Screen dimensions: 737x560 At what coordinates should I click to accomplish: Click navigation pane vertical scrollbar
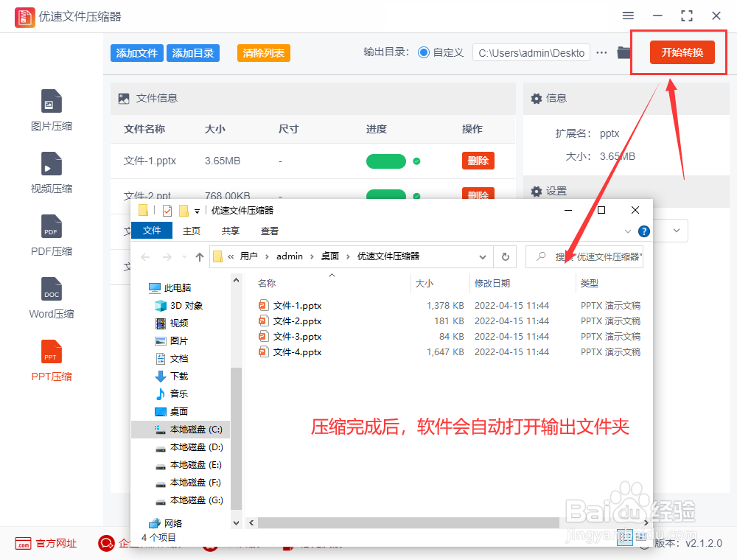point(237,439)
